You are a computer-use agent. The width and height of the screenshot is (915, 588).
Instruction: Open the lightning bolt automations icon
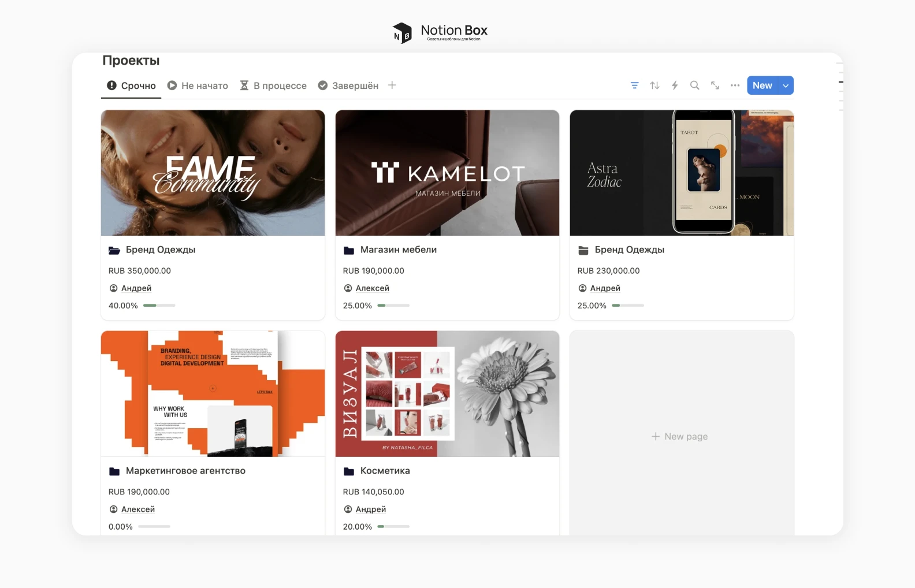pos(675,85)
